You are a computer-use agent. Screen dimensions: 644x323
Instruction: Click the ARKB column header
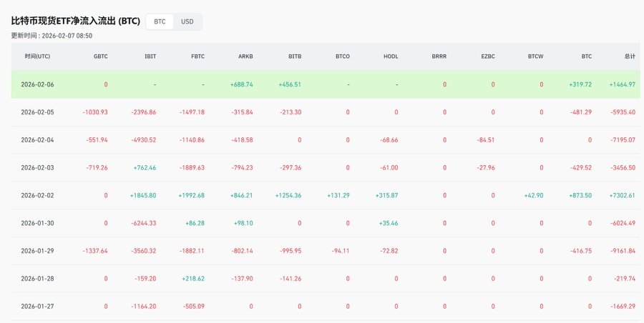tap(245, 56)
